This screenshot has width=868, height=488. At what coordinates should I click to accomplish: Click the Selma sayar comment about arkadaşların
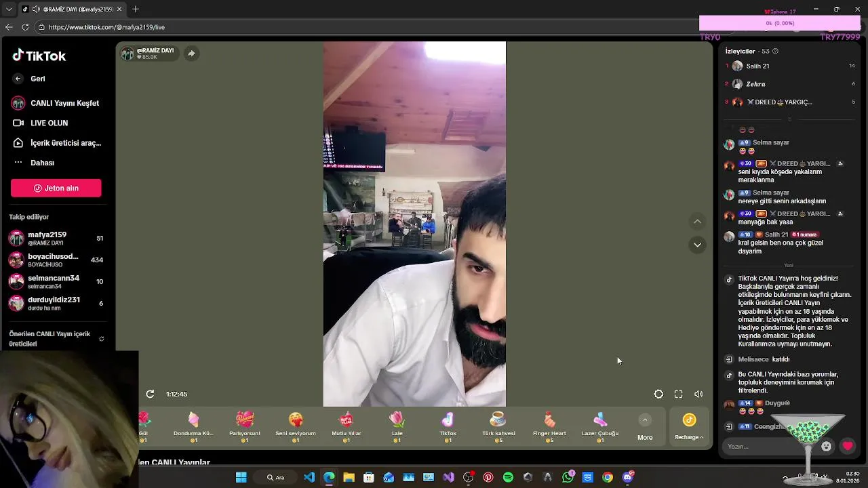point(783,201)
